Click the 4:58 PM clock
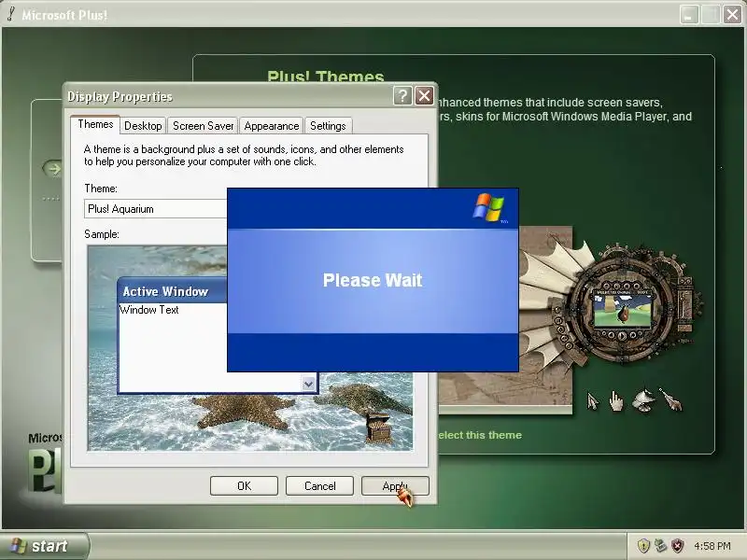 tap(712, 546)
